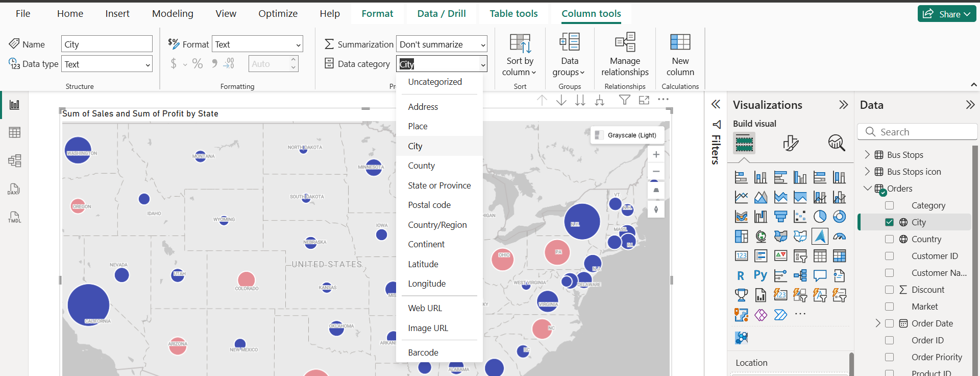Expand the Filters pane chevron

coord(716,105)
